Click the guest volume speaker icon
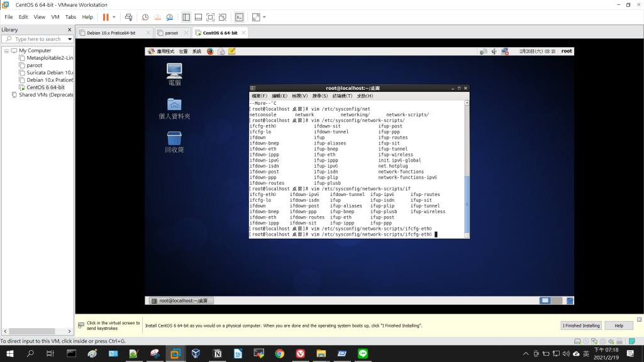 coord(494,52)
